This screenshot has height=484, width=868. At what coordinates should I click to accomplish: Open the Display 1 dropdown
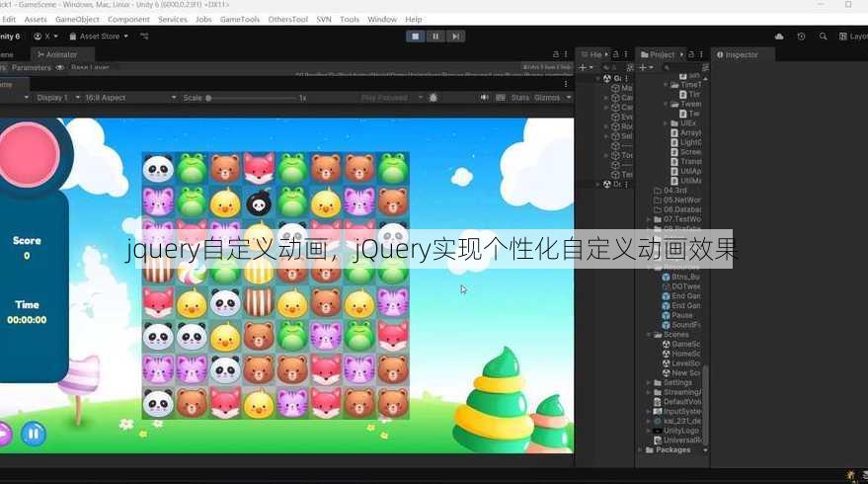point(58,98)
